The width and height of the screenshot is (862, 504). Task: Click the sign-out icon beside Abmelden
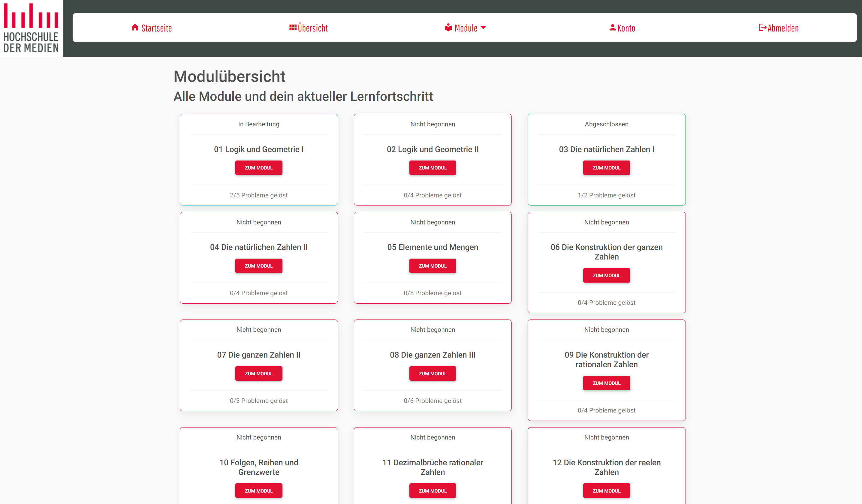click(762, 27)
